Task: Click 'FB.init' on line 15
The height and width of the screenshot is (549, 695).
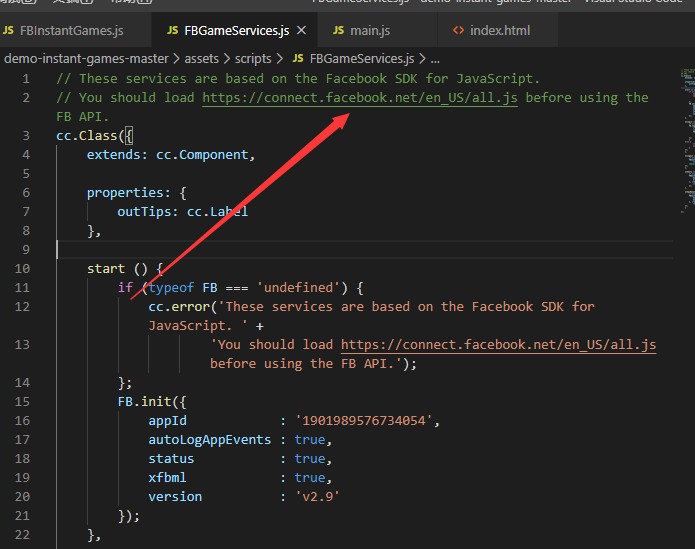Action: 144,401
